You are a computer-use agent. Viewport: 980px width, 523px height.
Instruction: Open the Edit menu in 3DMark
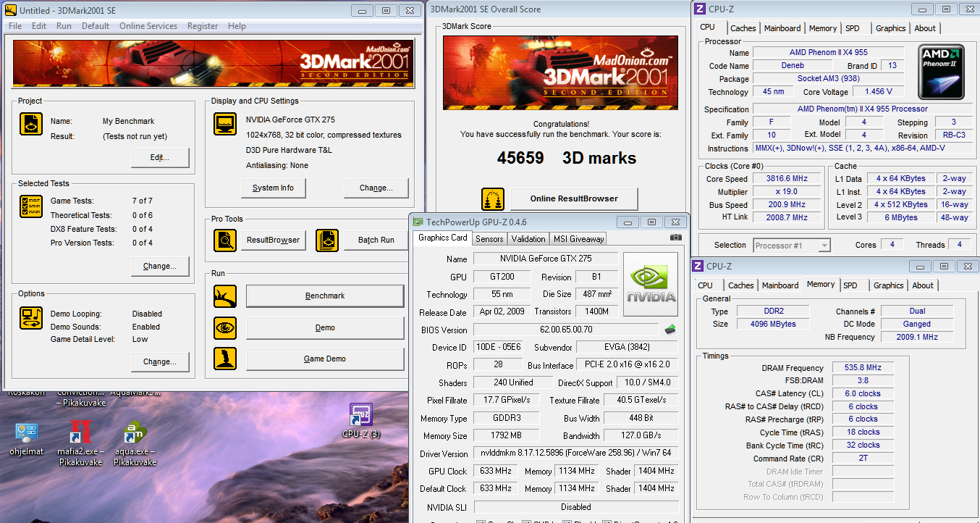pyautogui.click(x=39, y=26)
